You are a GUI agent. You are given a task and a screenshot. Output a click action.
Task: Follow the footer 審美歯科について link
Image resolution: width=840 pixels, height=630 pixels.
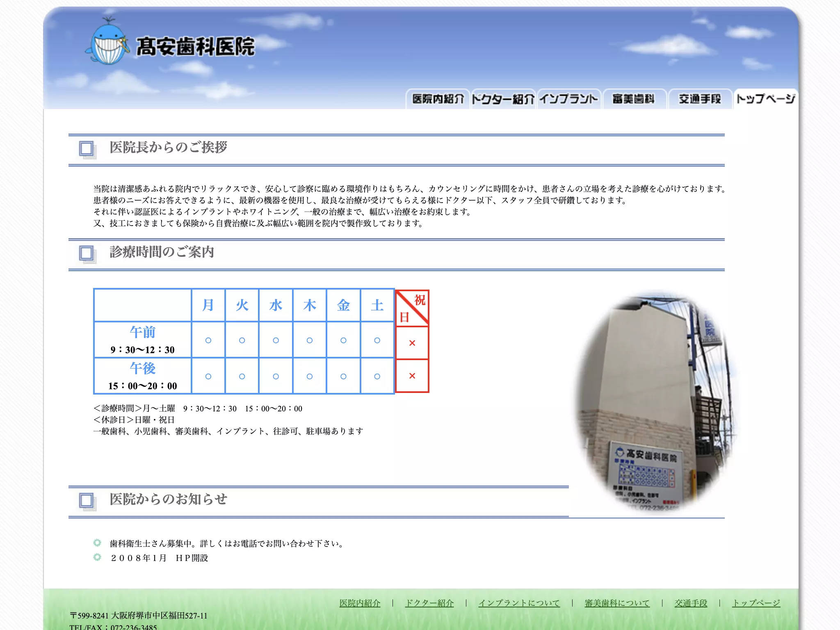[617, 603]
